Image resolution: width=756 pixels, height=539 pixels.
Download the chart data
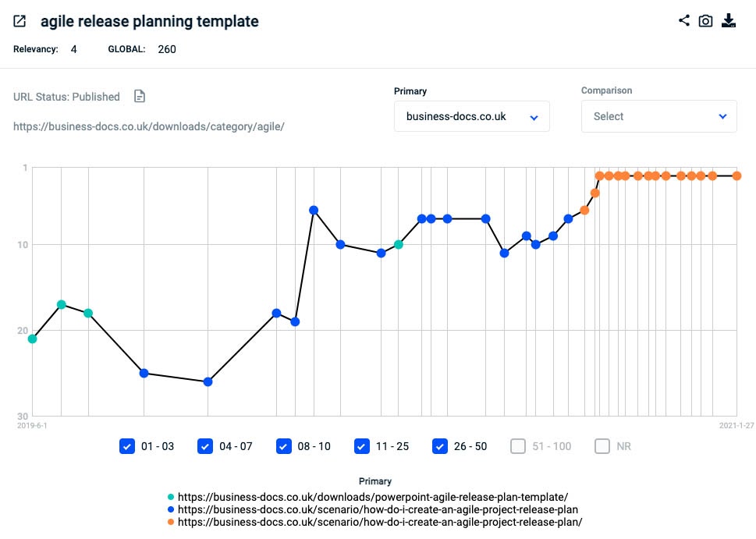[x=729, y=21]
